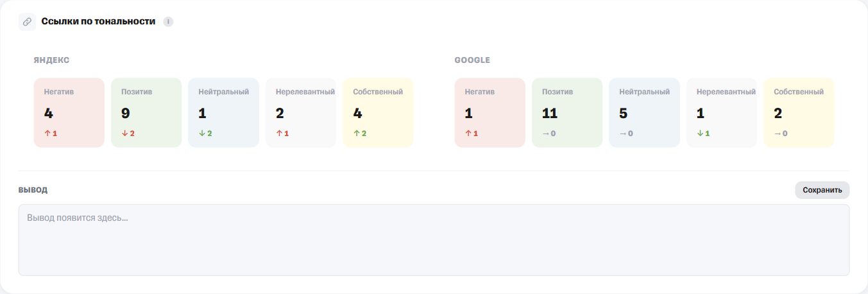
Task: Focus the Вывод conclusion text area
Action: click(434, 240)
